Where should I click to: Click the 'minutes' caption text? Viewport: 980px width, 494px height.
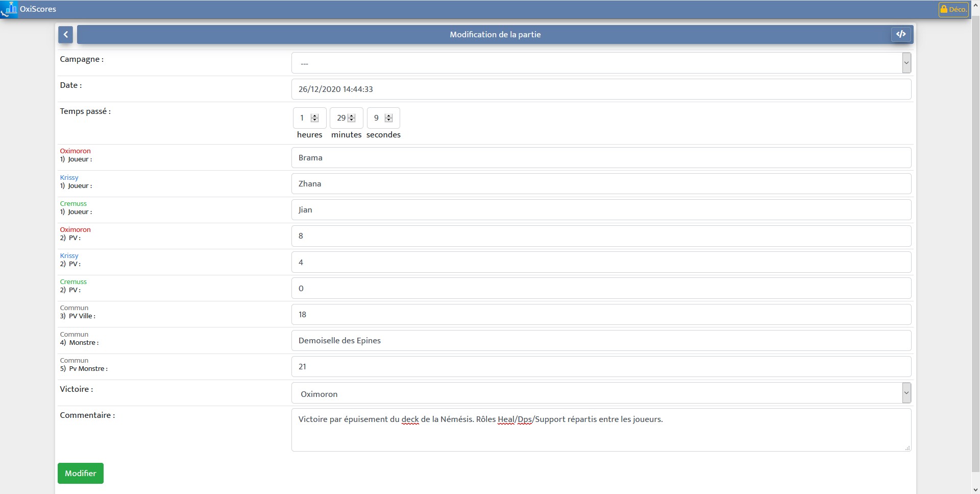click(x=347, y=135)
